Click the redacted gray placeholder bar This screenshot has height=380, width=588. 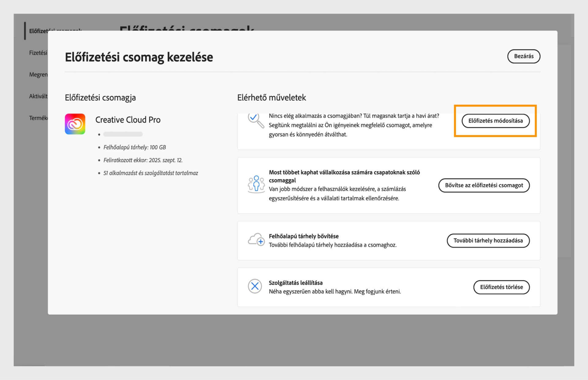[123, 134]
